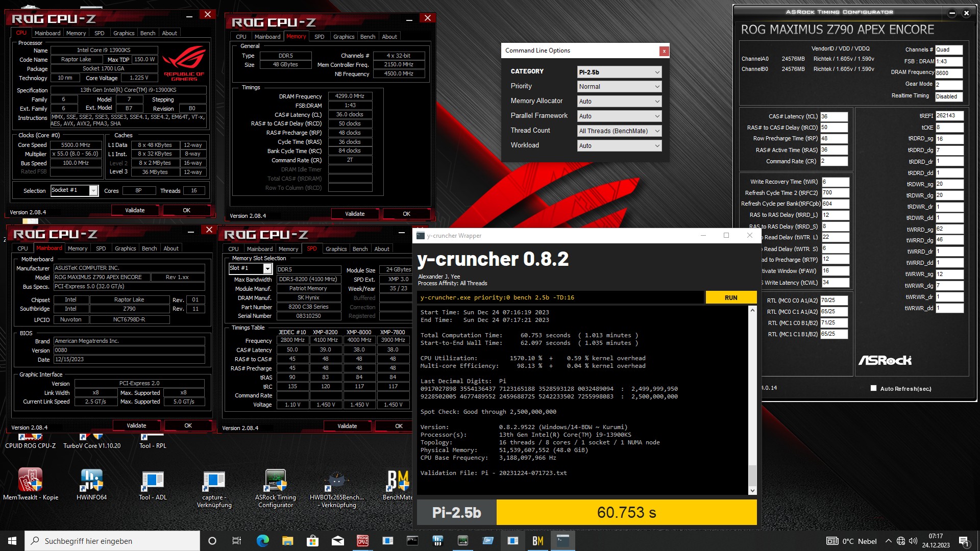The width and height of the screenshot is (980, 551).
Task: Switch to y-cruncher console taskbar icon
Action: click(x=562, y=541)
